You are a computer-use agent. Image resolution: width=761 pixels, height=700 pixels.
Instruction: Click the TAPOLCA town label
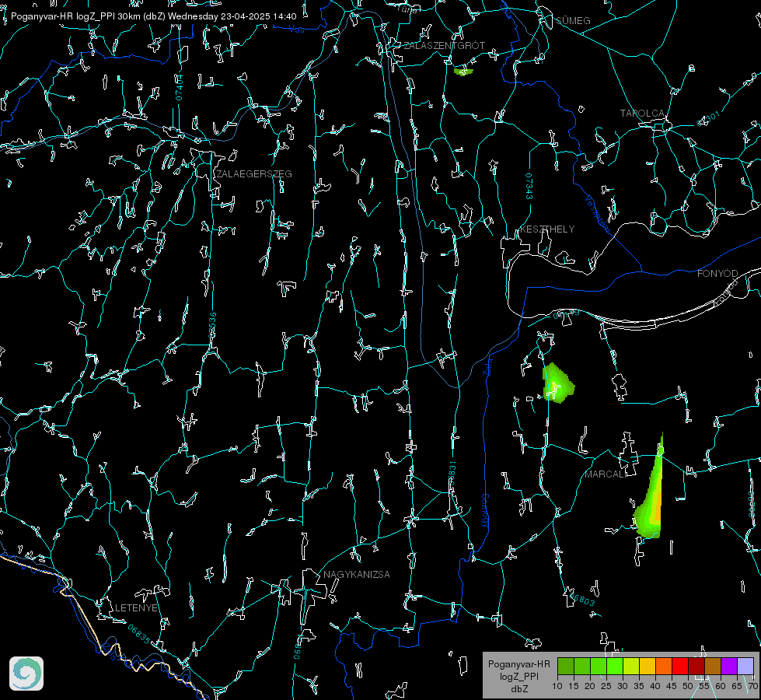tap(642, 114)
